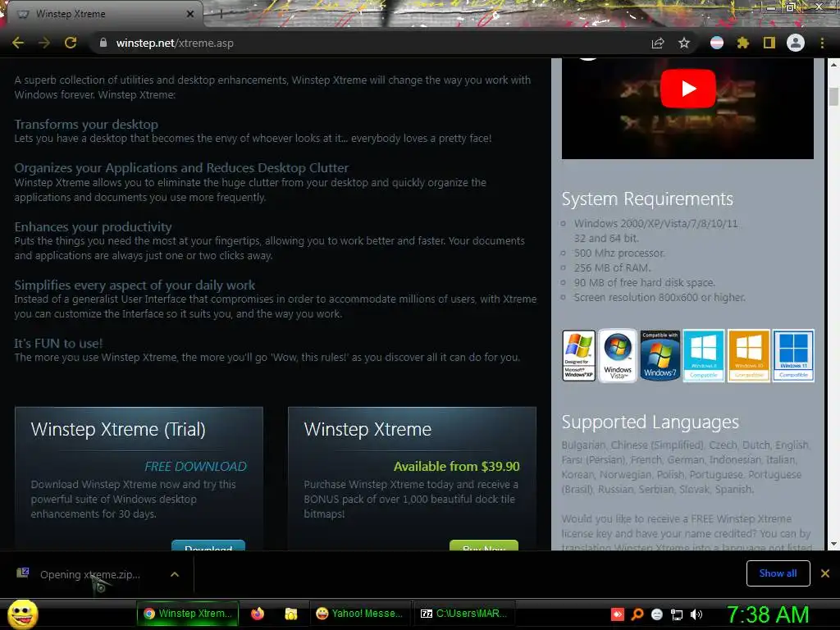This screenshot has height=630, width=840.
Task: Click the 7:38 AM taskbar clock
Action: (x=767, y=614)
